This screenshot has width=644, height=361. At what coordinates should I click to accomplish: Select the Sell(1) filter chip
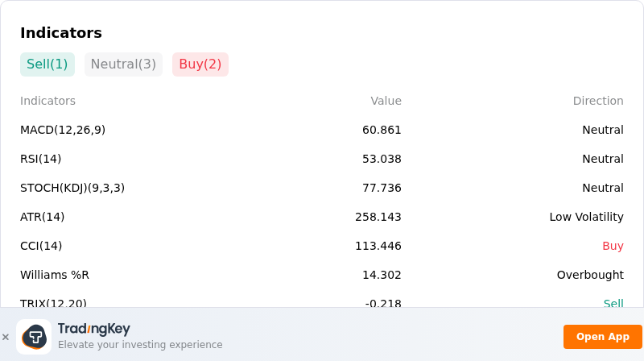pos(47,64)
